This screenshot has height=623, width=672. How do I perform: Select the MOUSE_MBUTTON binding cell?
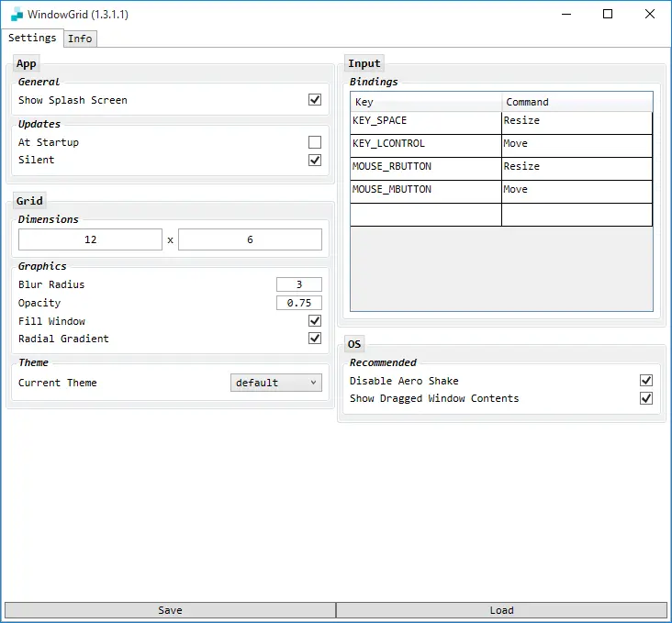[426, 192]
